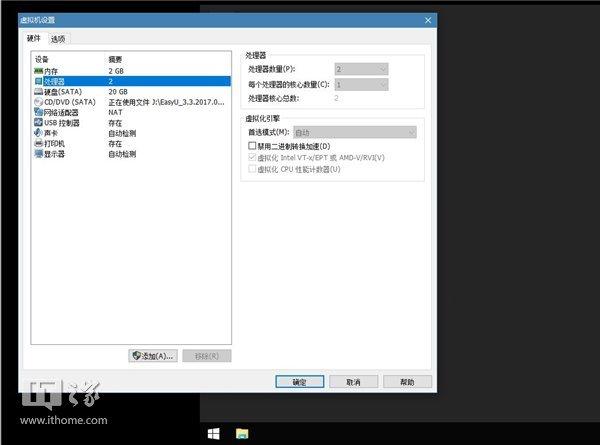Viewport: 600px width, 445px height.
Task: Click the hard disk (SATA) drive icon
Action: (x=38, y=91)
